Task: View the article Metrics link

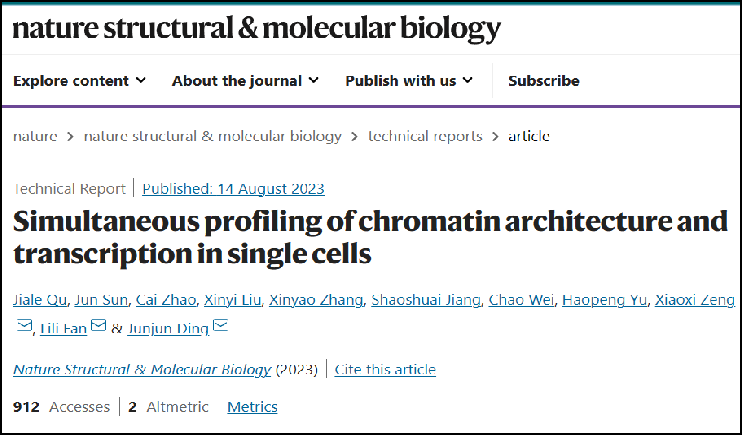Action: click(x=252, y=407)
